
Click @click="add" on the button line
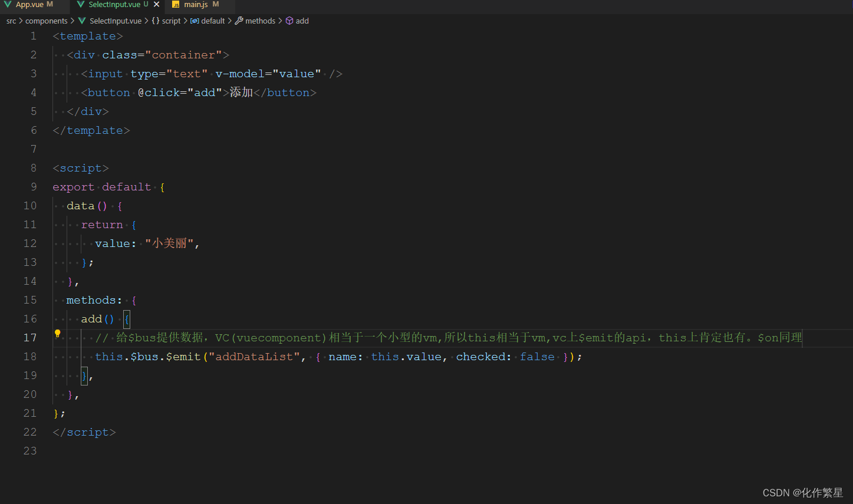(x=180, y=93)
